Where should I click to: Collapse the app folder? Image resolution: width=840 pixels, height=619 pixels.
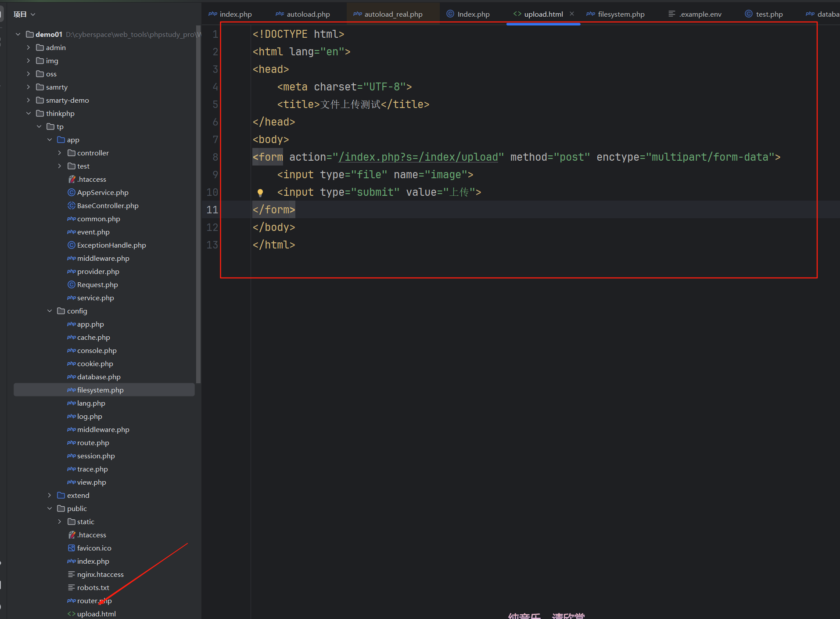50,140
